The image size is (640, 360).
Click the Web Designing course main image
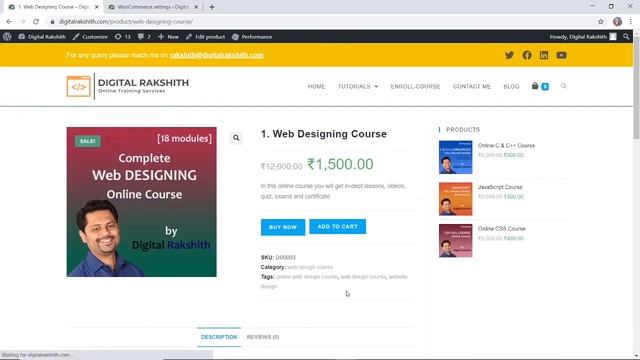pos(142,202)
